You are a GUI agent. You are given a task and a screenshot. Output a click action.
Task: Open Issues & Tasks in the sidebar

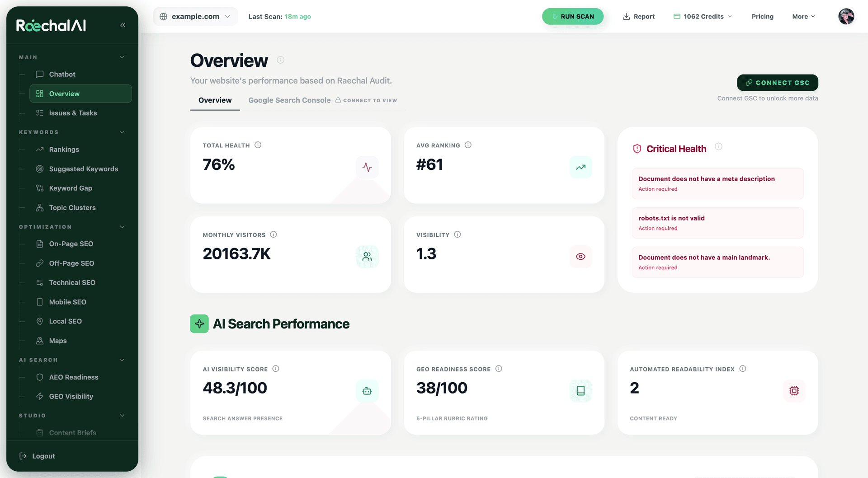tap(80, 113)
